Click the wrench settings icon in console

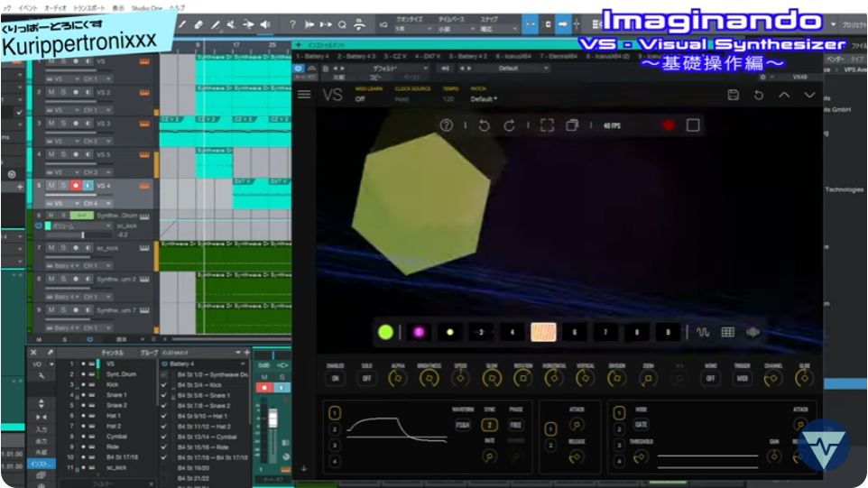tap(42, 376)
